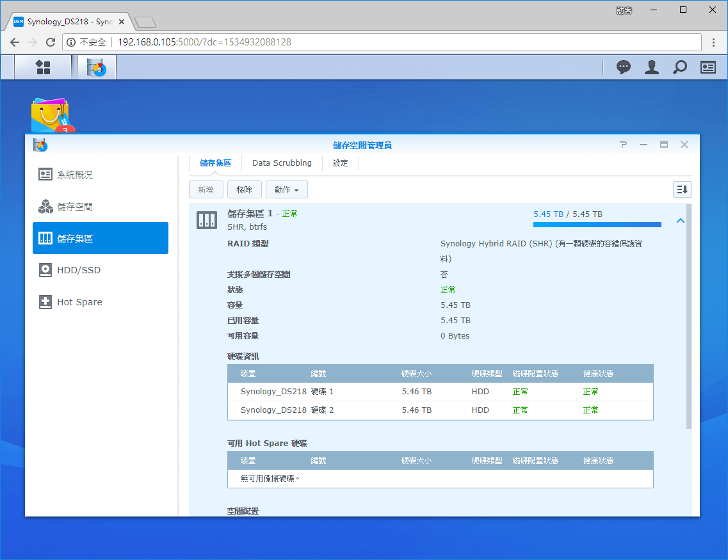Open the user account options icon
The image size is (728, 560).
click(x=652, y=67)
